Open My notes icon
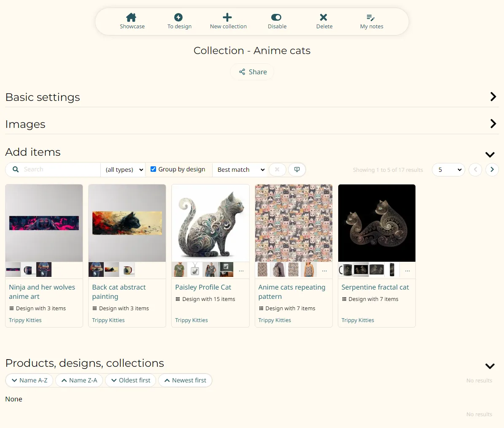 tap(371, 17)
